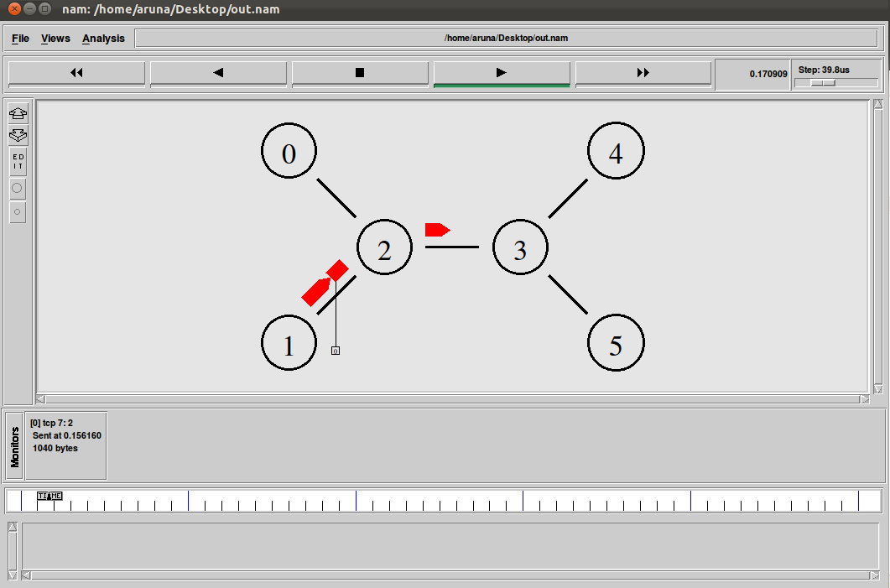Image resolution: width=890 pixels, height=588 pixels.
Task: Rewind the animation with the double-arrow button
Action: tap(76, 73)
